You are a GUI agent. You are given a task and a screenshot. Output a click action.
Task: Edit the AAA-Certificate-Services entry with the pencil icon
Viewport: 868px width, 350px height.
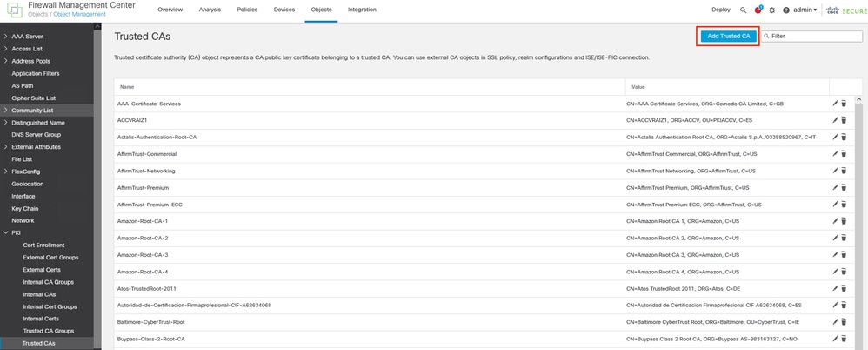pyautogui.click(x=835, y=104)
